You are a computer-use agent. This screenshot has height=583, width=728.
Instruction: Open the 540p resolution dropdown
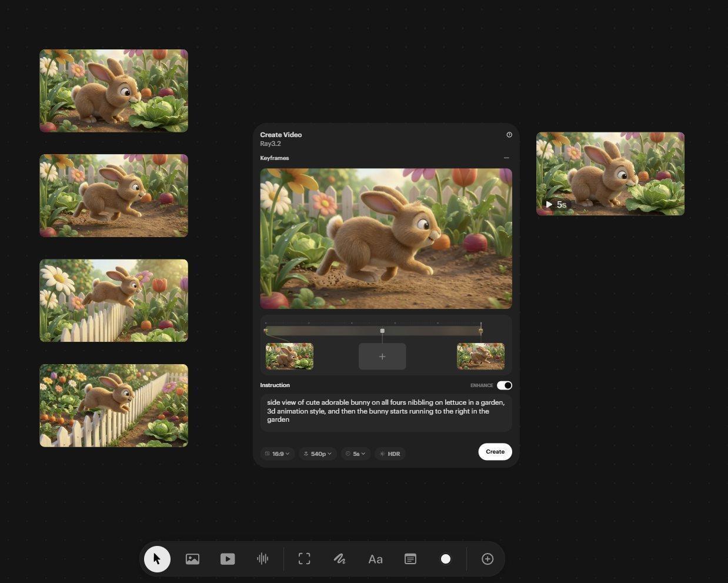coord(318,454)
